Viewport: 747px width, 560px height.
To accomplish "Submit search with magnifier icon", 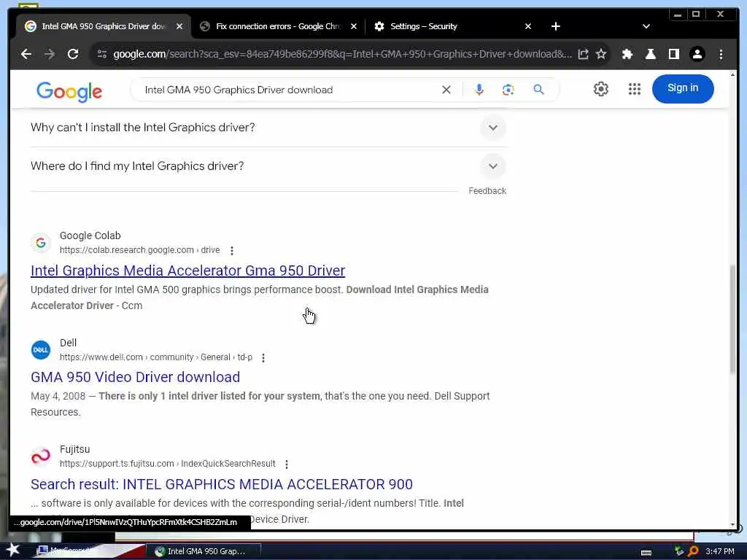I will pyautogui.click(x=538, y=90).
